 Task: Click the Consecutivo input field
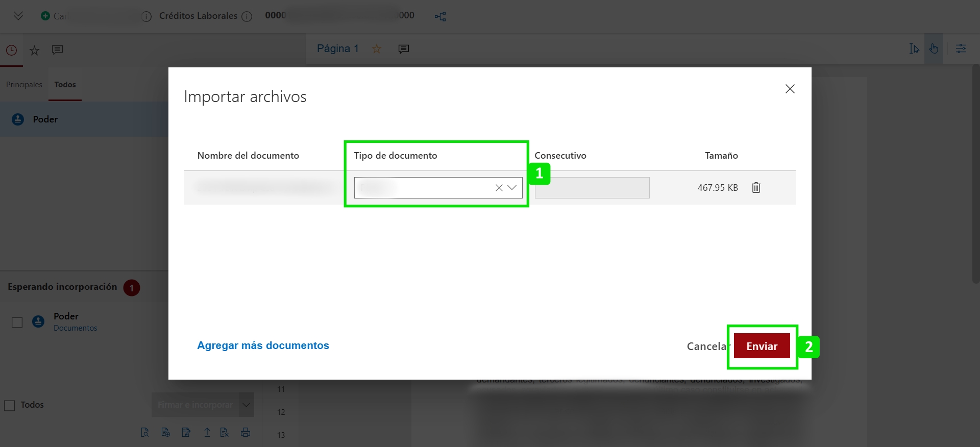point(592,188)
